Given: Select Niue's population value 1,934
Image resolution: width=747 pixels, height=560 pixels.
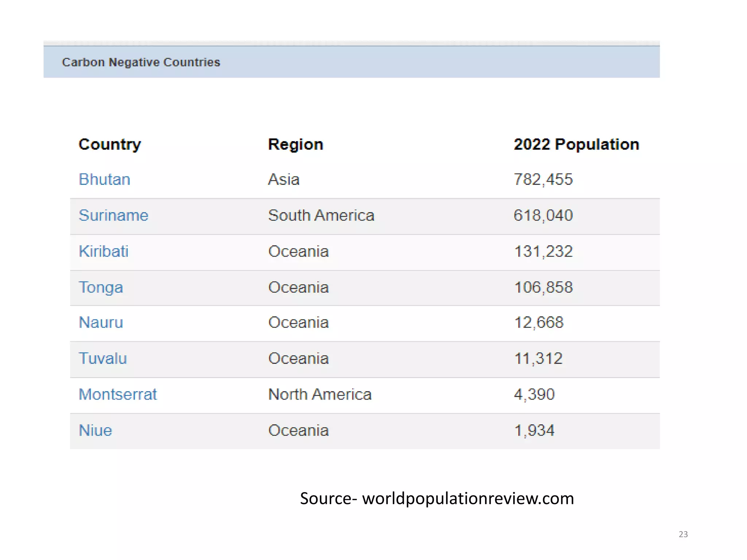Looking at the screenshot, I should coord(534,430).
